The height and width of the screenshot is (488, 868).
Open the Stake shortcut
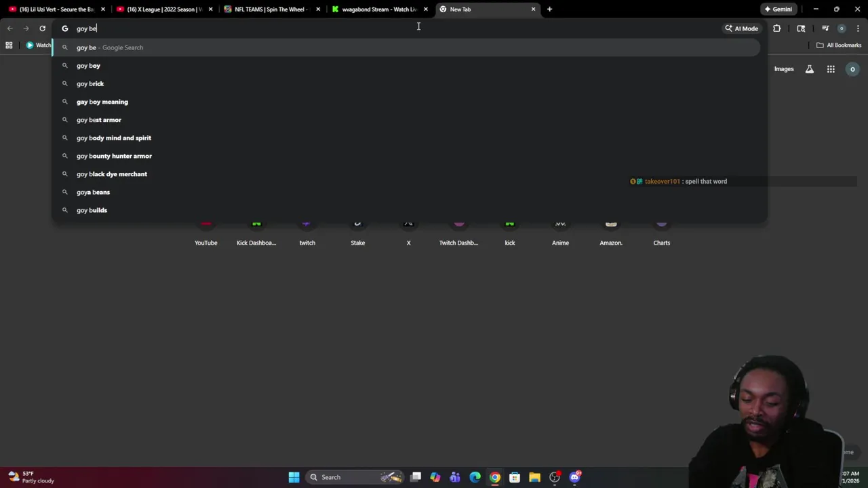[358, 233]
